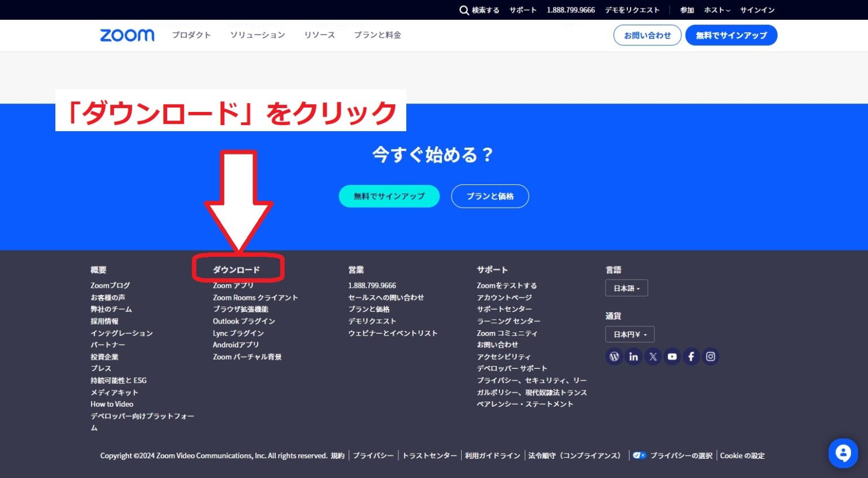Open Zoom's YouTube channel icon
Viewport: 868px width, 478px height.
(672, 356)
